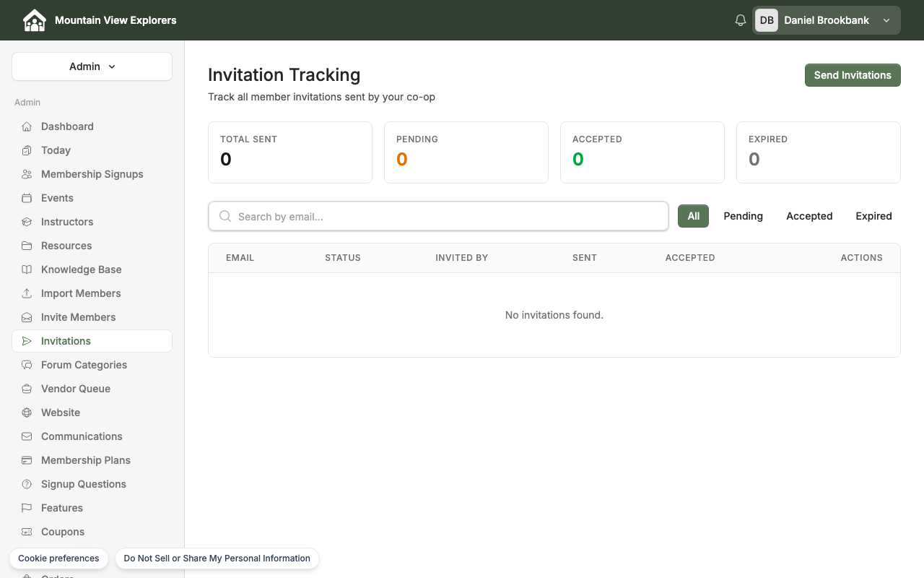Screen dimensions: 924x578
Task: Click the Features flag icon
Action: [27, 508]
